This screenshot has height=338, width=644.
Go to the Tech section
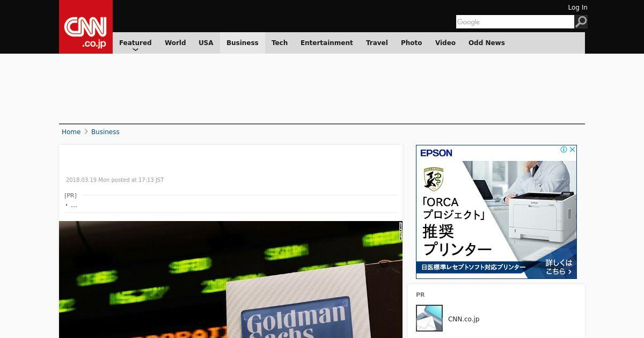[280, 43]
